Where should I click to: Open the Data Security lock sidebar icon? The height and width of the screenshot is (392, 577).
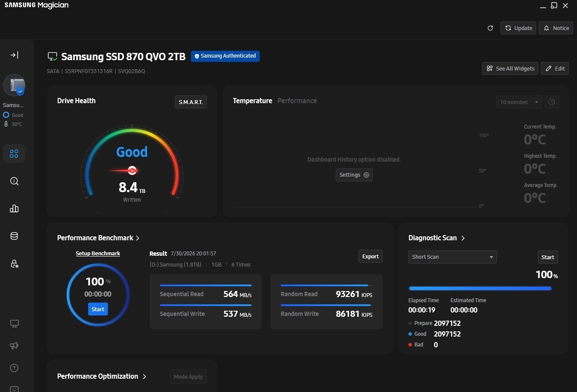click(x=14, y=263)
